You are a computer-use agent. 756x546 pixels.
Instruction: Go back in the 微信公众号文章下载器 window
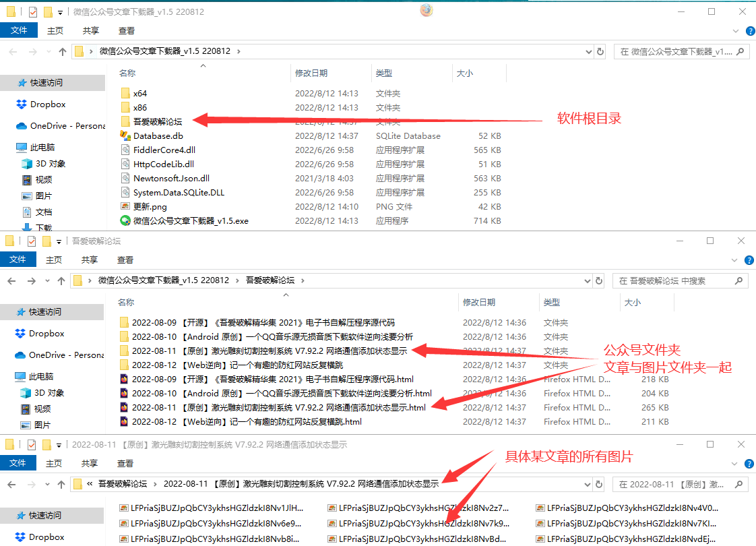pos(13,52)
